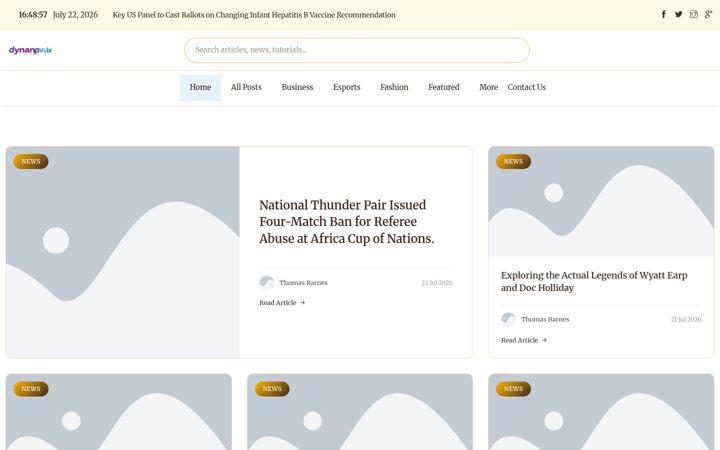This screenshot has width=720, height=450.
Task: Open the National Thunder Pair article title
Action: (x=347, y=221)
